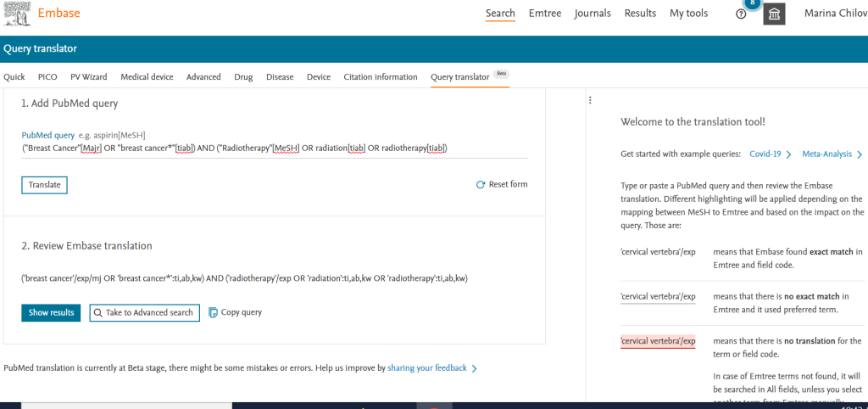
Task: Click the '2. Review Embase translation' heading
Action: pos(87,245)
